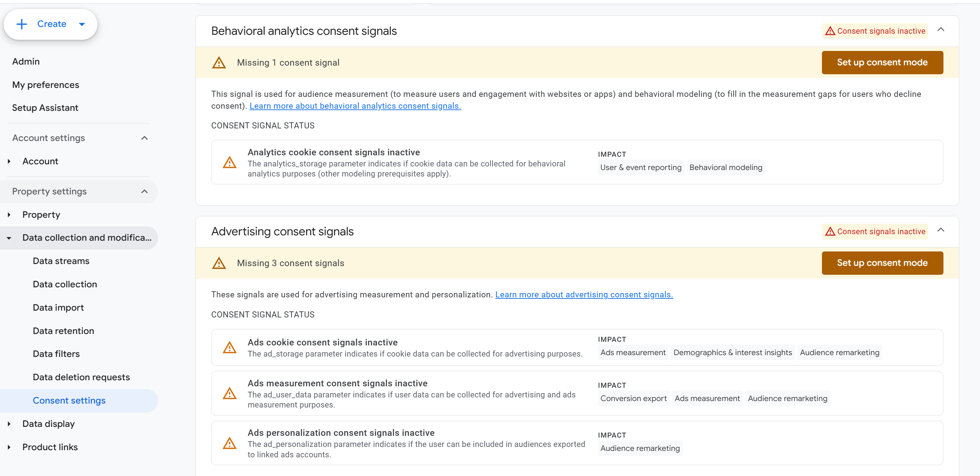The width and height of the screenshot is (980, 476).
Task: Expand the Data display group
Action: pos(9,423)
